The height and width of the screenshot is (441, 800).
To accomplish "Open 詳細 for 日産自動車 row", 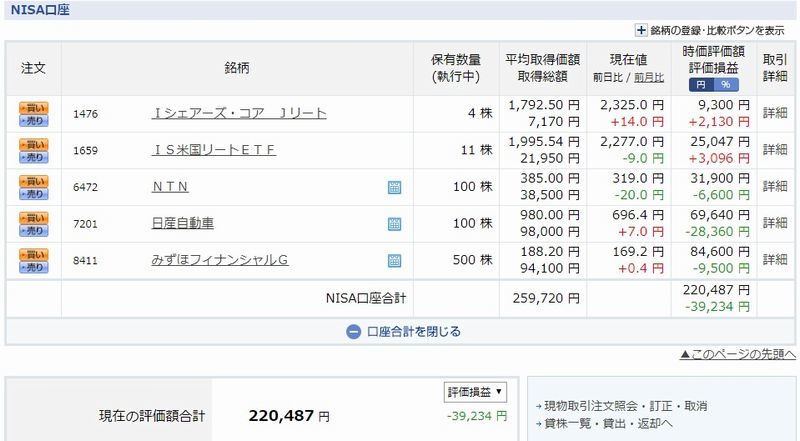I will (775, 223).
